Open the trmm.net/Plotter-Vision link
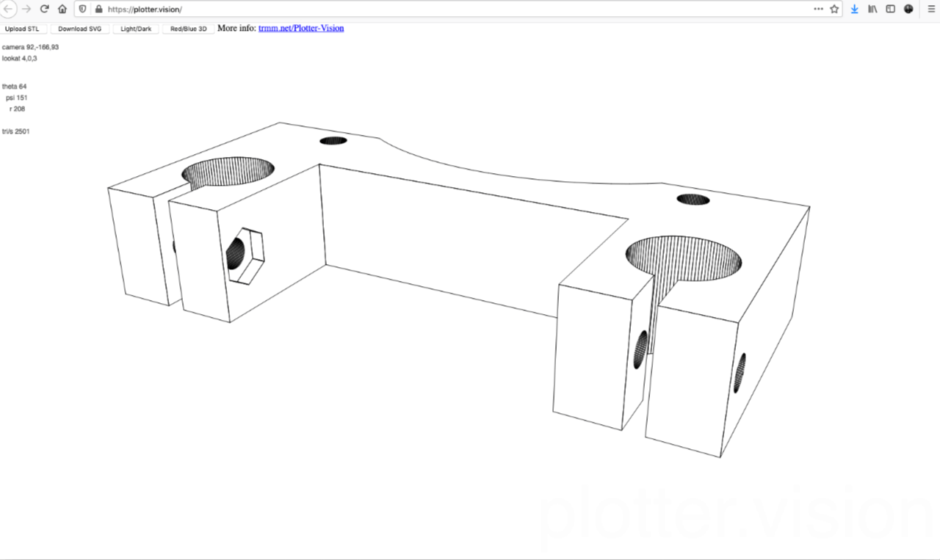 click(x=301, y=28)
